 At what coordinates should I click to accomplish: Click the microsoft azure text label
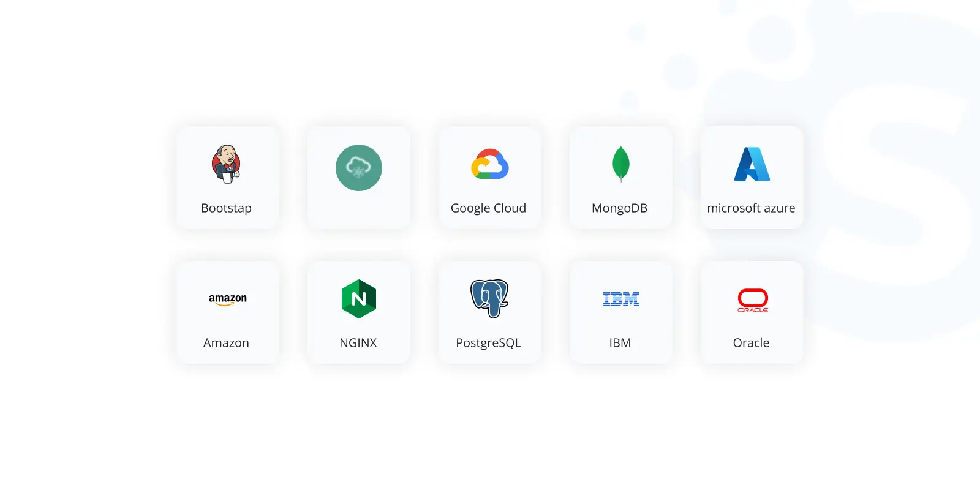751,208
